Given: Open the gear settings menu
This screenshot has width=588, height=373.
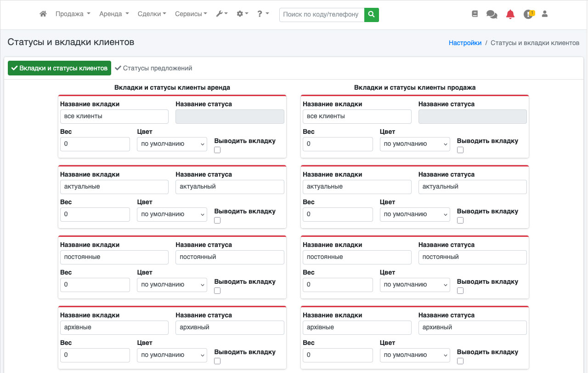Looking at the screenshot, I should click(x=242, y=14).
